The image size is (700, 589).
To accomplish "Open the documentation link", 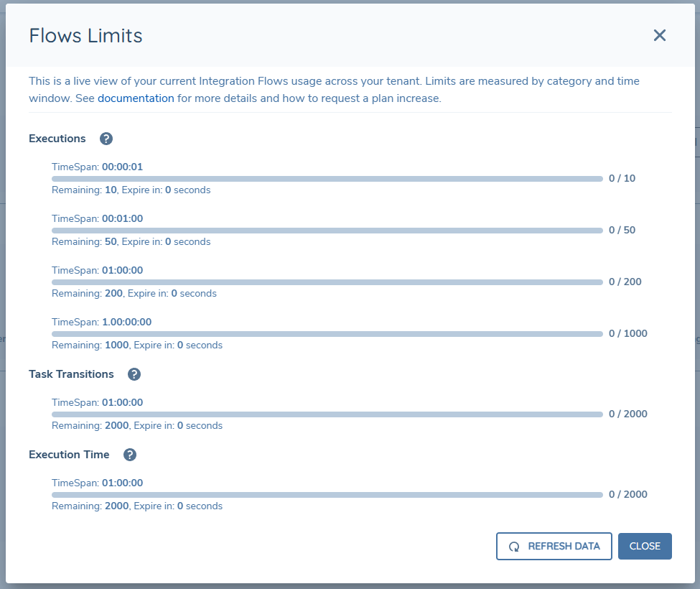I will (136, 98).
